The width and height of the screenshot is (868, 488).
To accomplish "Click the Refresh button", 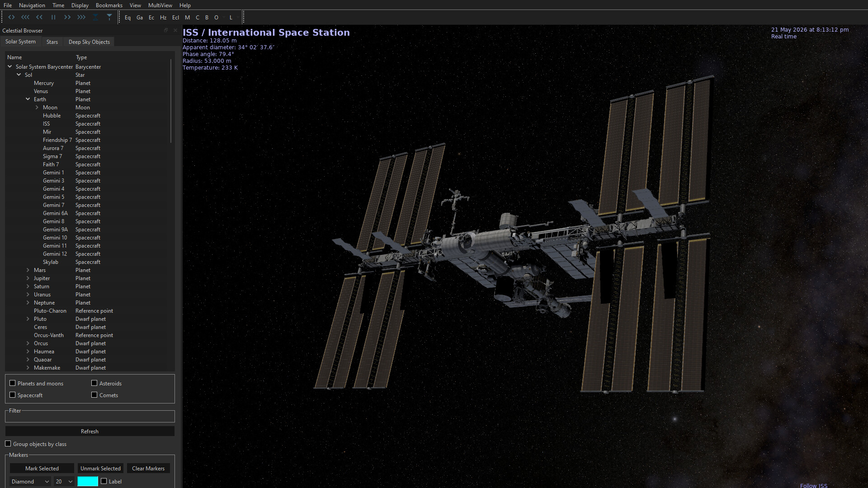I will [x=90, y=432].
